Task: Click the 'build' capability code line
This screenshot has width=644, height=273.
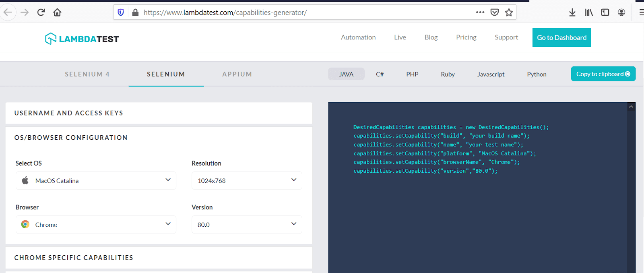Action: 442,136
